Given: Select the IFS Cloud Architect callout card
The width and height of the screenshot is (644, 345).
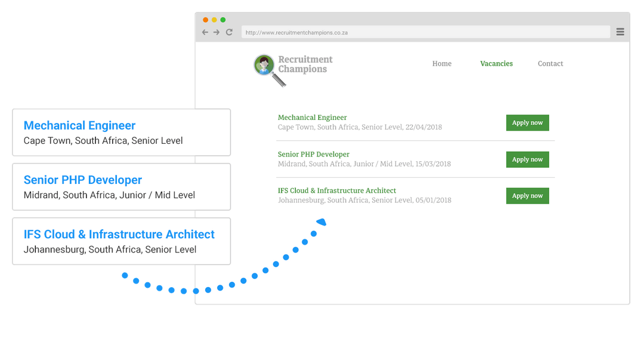Looking at the screenshot, I should pyautogui.click(x=121, y=241).
